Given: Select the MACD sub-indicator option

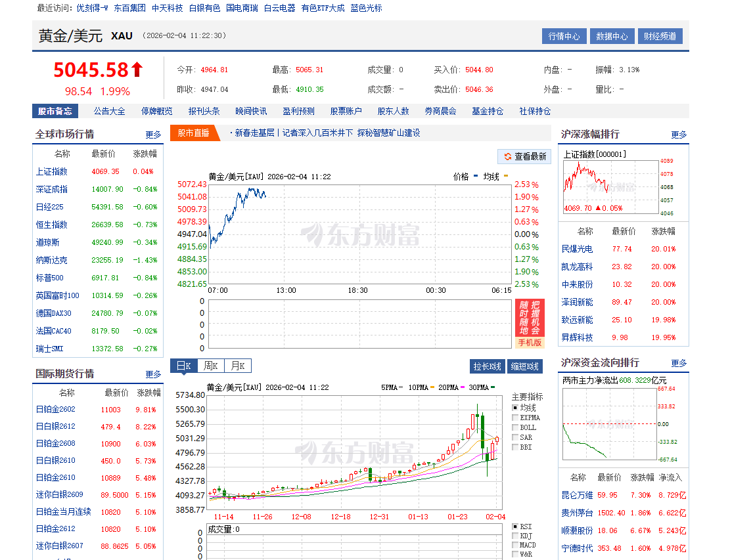Looking at the screenshot, I should 515,545.
